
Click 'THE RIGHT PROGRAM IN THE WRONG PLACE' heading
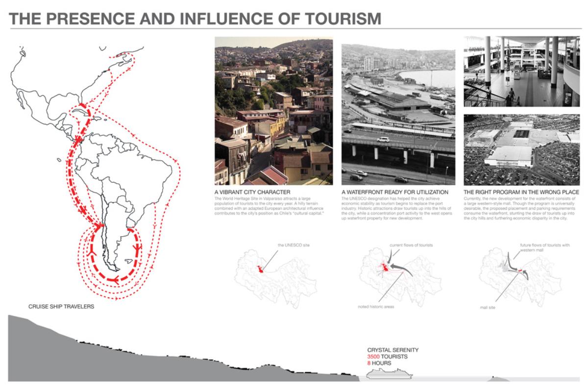521,192
